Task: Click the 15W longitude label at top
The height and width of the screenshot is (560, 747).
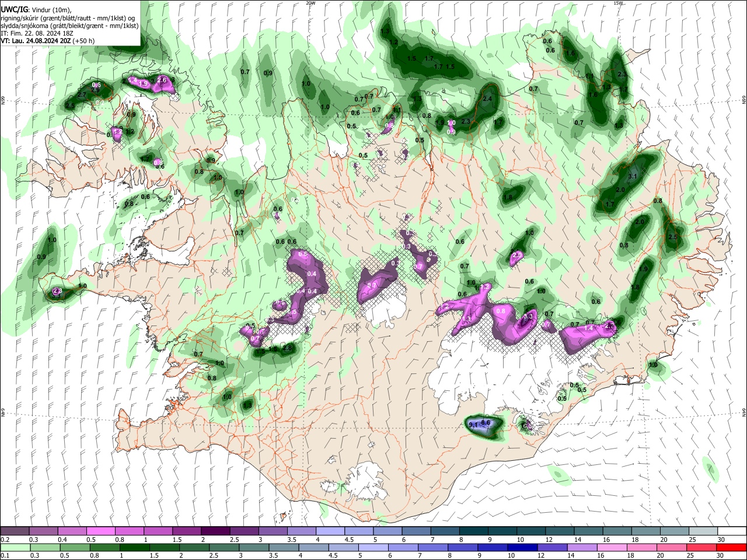Action: (617, 3)
